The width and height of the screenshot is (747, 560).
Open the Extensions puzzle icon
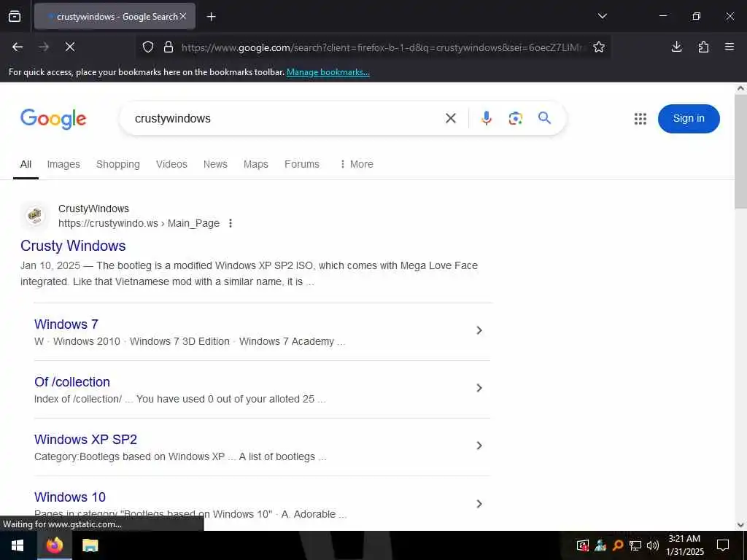point(703,47)
